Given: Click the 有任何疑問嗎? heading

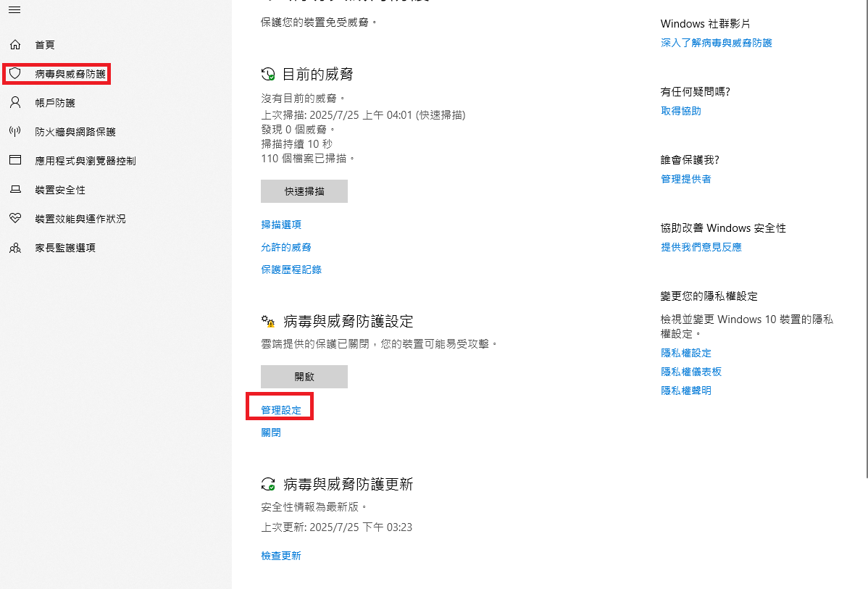Looking at the screenshot, I should 696,92.
